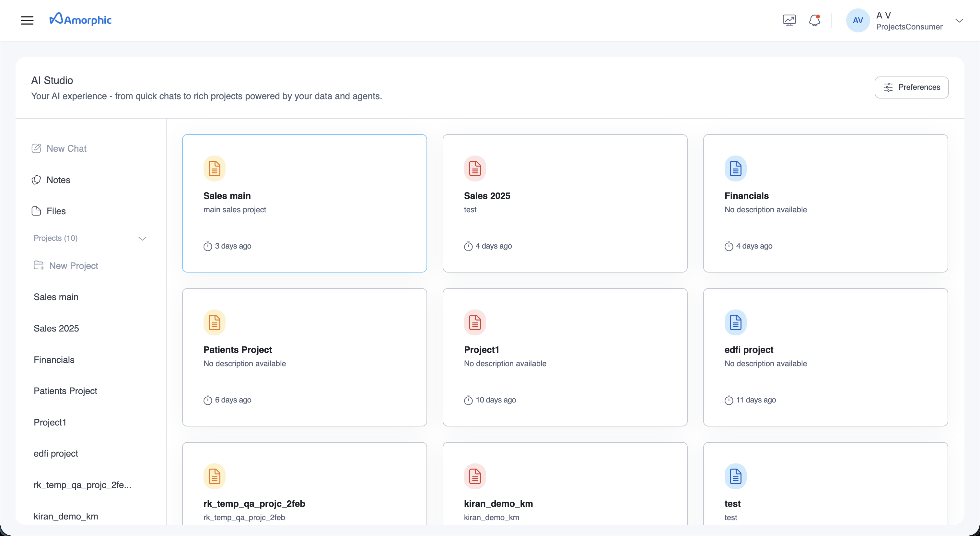Click the New Project folder-plus icon
This screenshot has height=536, width=980.
coord(39,265)
